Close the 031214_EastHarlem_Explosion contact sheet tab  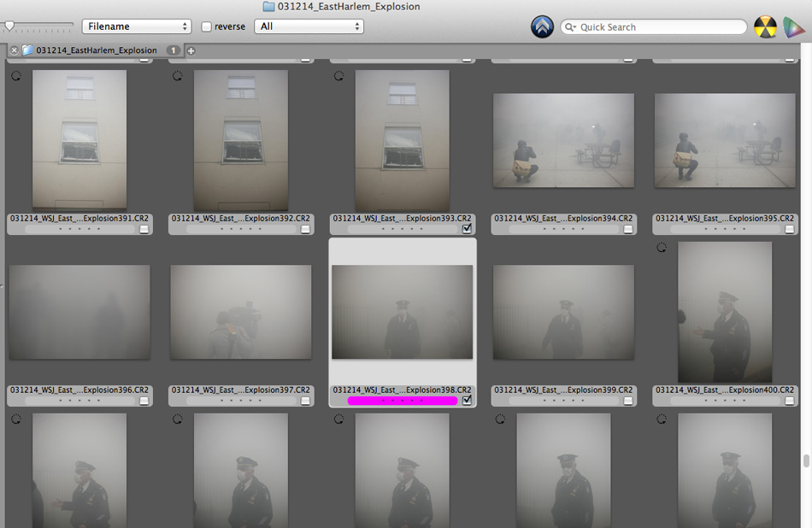click(x=15, y=50)
